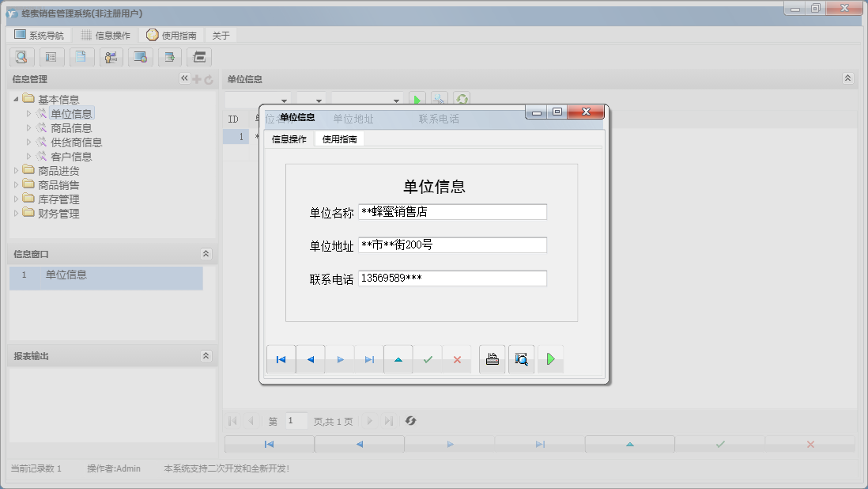Screen dimensions: 868x489
Task: Click inside the 单位名称 input field
Action: click(x=451, y=211)
